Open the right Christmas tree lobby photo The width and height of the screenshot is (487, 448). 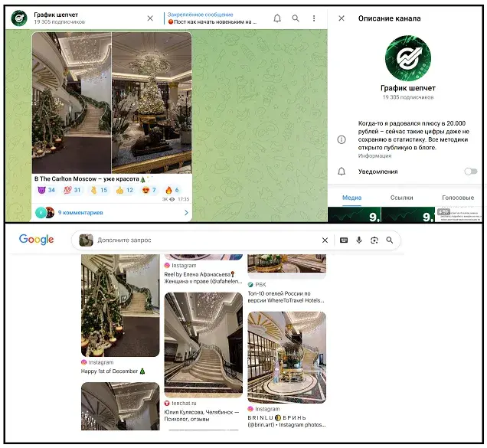coord(152,103)
